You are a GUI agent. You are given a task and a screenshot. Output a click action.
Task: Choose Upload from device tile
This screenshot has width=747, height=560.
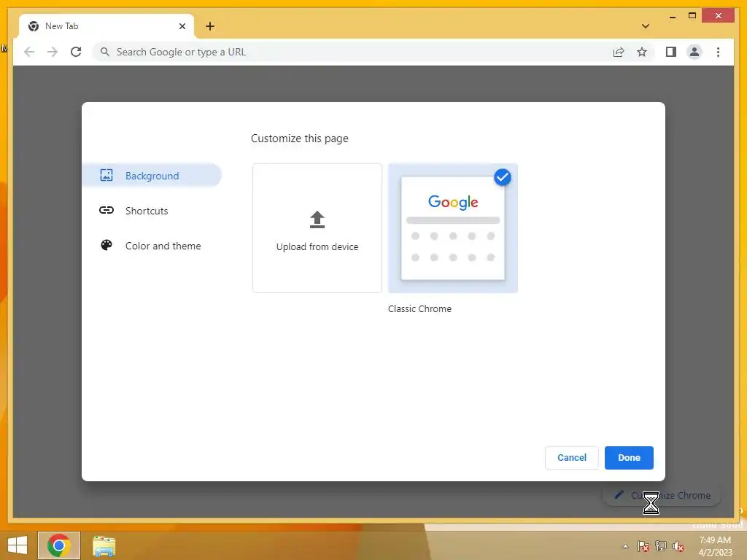click(x=317, y=228)
